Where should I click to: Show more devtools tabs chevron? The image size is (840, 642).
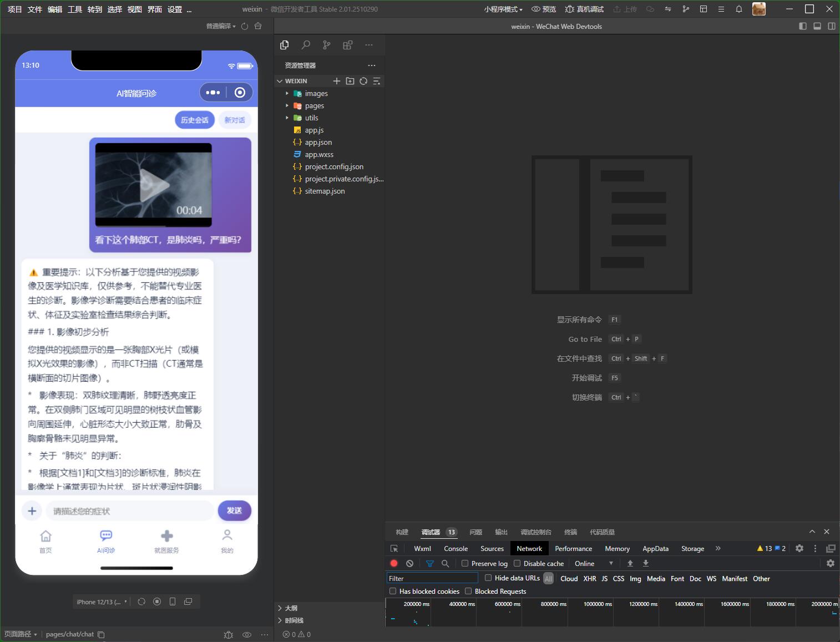tap(718, 548)
